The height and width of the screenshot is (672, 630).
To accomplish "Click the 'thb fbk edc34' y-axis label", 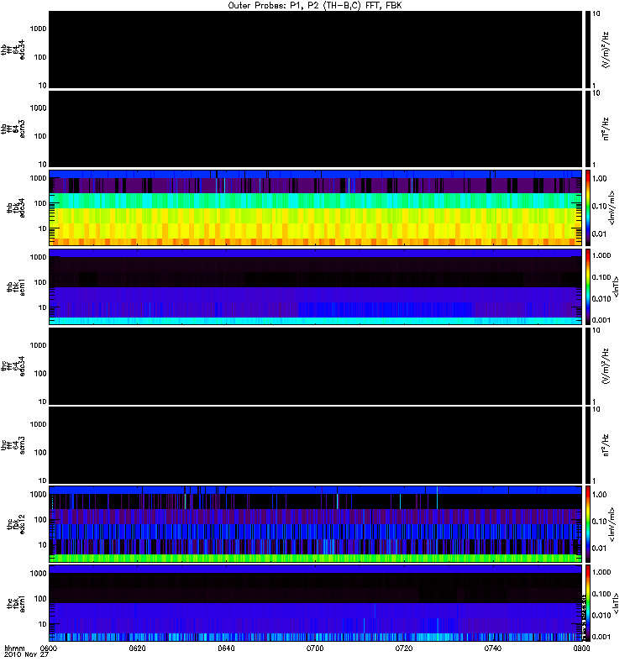I will [16, 207].
